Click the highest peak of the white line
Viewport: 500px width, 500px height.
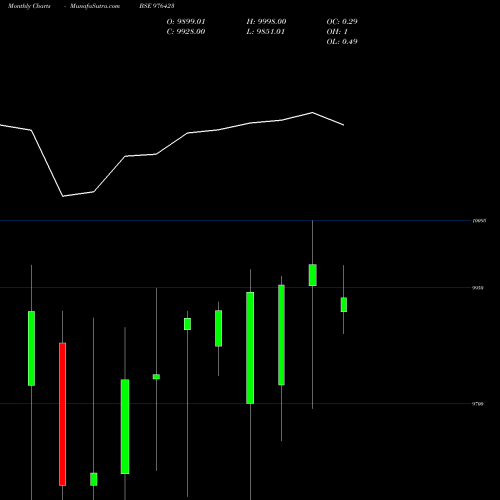click(x=313, y=113)
